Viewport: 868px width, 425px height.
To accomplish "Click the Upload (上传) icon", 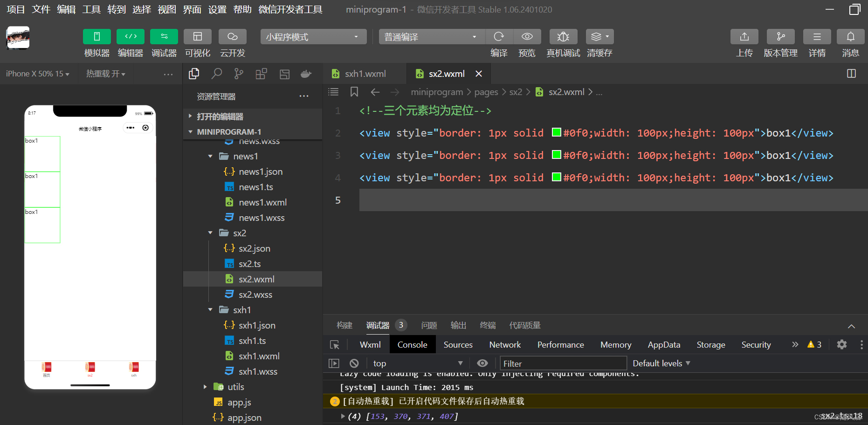I will tap(744, 37).
